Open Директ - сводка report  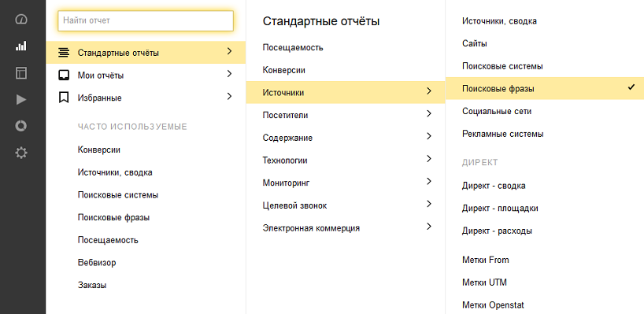click(x=494, y=186)
